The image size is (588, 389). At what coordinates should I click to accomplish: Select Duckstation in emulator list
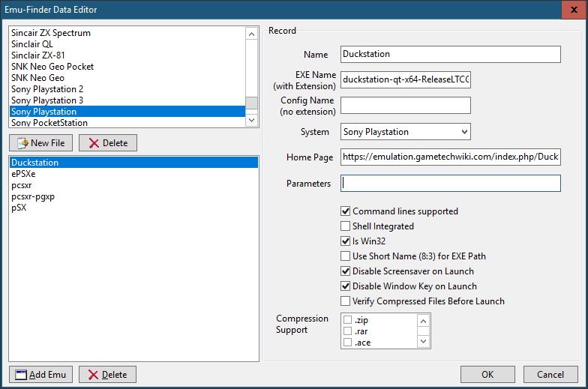[133, 162]
